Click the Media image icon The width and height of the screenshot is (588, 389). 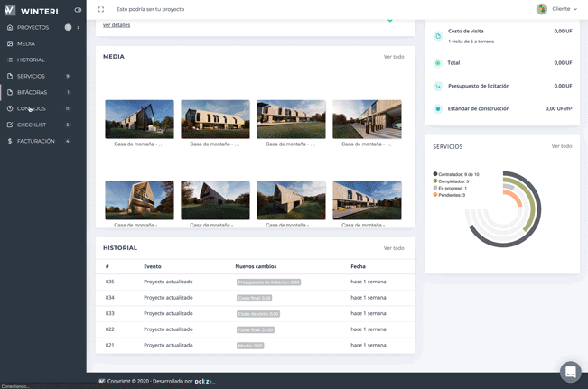coord(10,44)
